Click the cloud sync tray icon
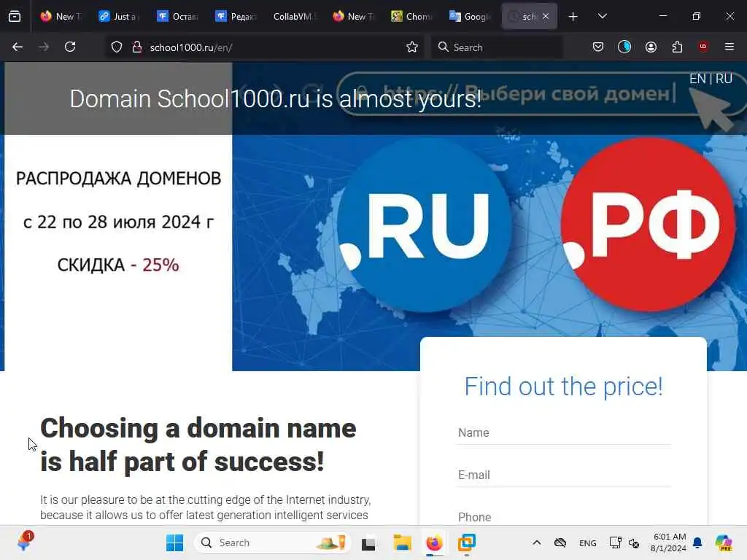The width and height of the screenshot is (747, 560). [x=560, y=542]
